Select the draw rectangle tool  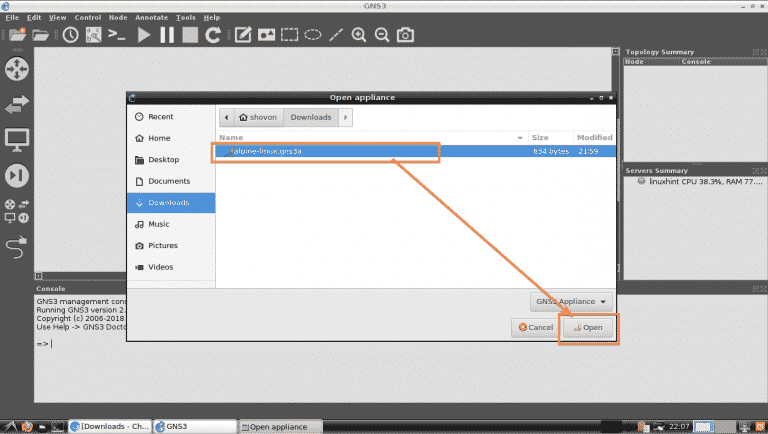coord(289,35)
